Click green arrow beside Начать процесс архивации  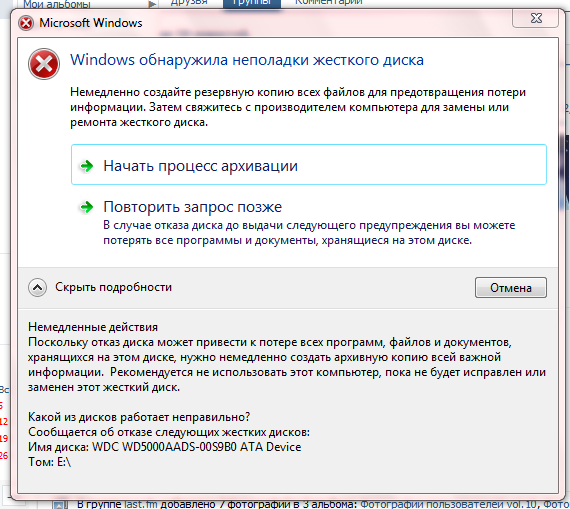click(x=87, y=166)
